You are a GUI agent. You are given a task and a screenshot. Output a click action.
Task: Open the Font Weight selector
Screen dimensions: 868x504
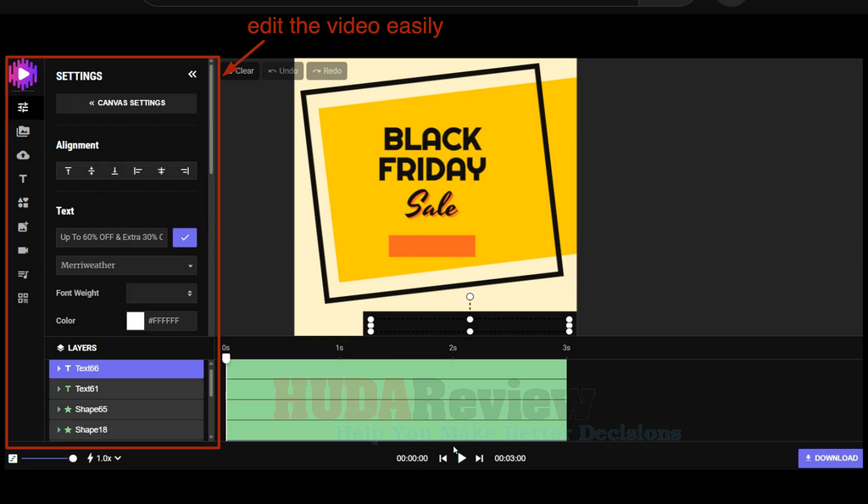[161, 293]
